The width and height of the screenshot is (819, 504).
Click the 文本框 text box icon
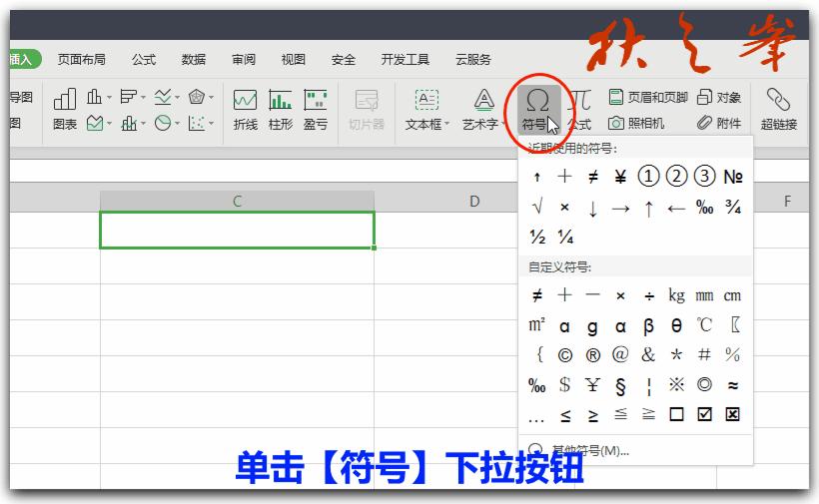point(426,100)
